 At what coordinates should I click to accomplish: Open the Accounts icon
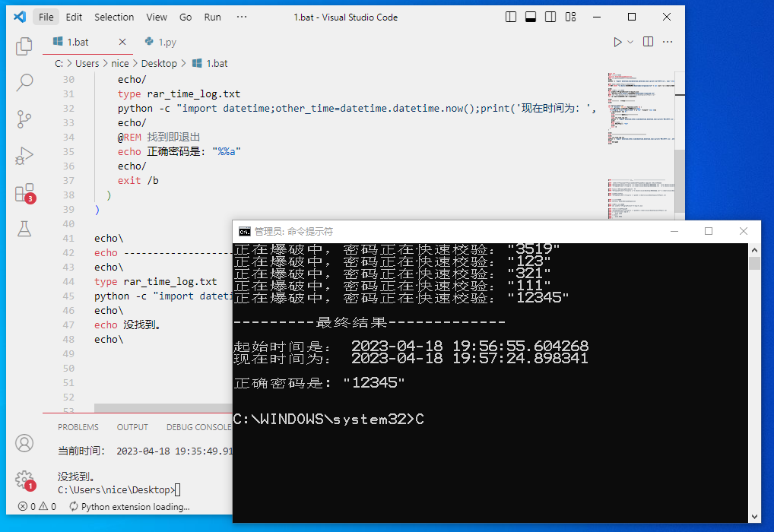point(24,443)
